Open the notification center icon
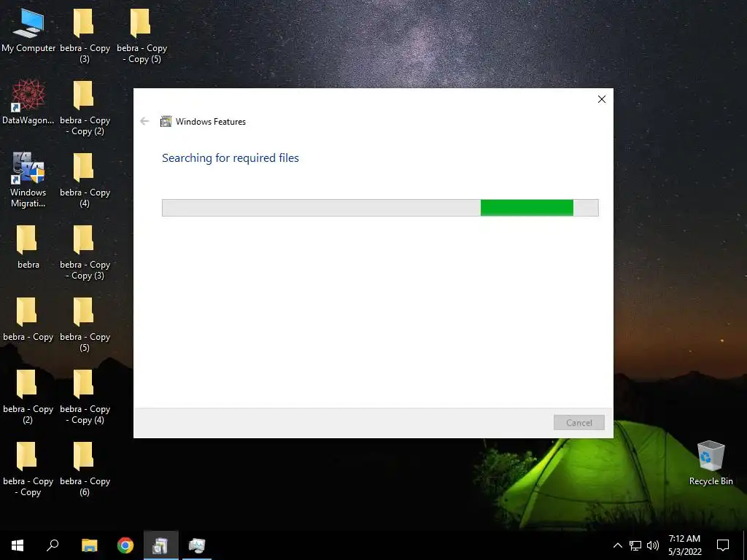 click(723, 545)
